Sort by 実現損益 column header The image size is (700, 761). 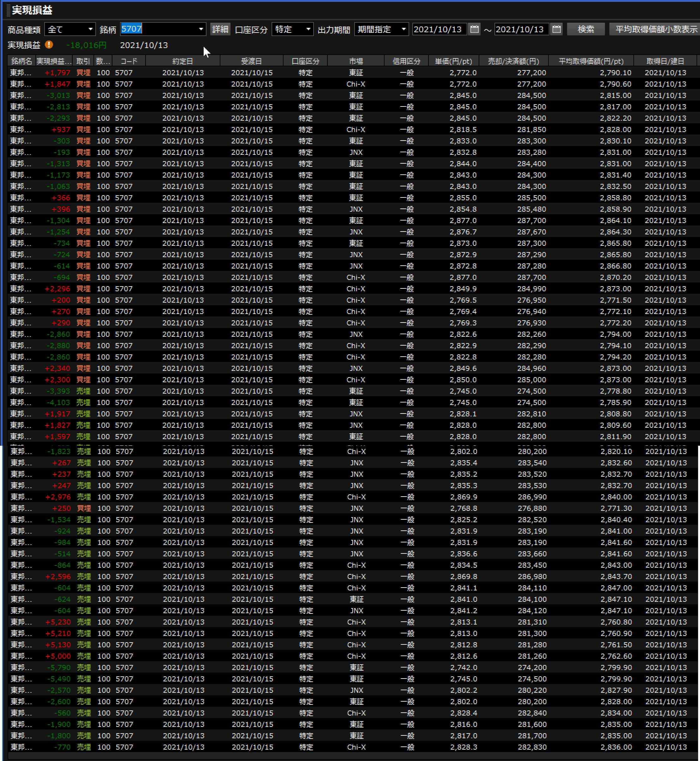(54, 61)
